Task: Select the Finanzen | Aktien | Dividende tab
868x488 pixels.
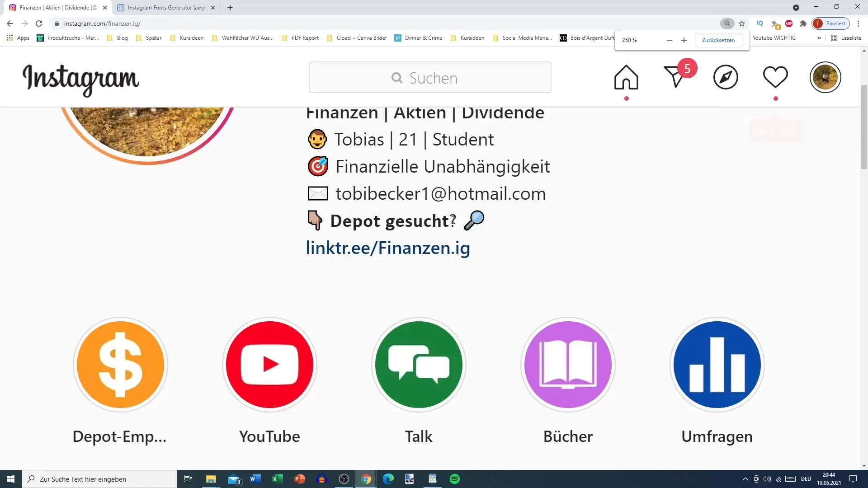Action: tap(58, 8)
